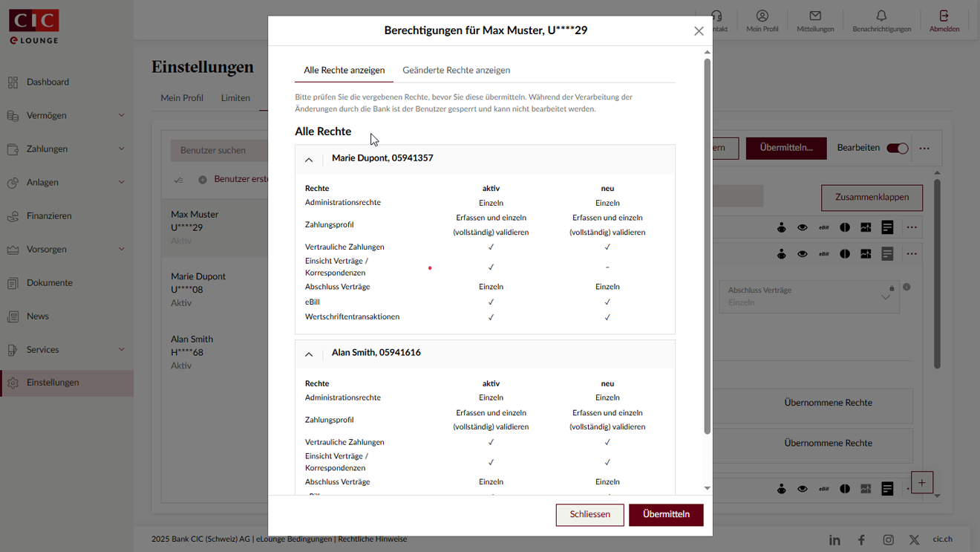Open the Instagram icon in footer
This screenshot has width=980, height=552.
pos(888,540)
